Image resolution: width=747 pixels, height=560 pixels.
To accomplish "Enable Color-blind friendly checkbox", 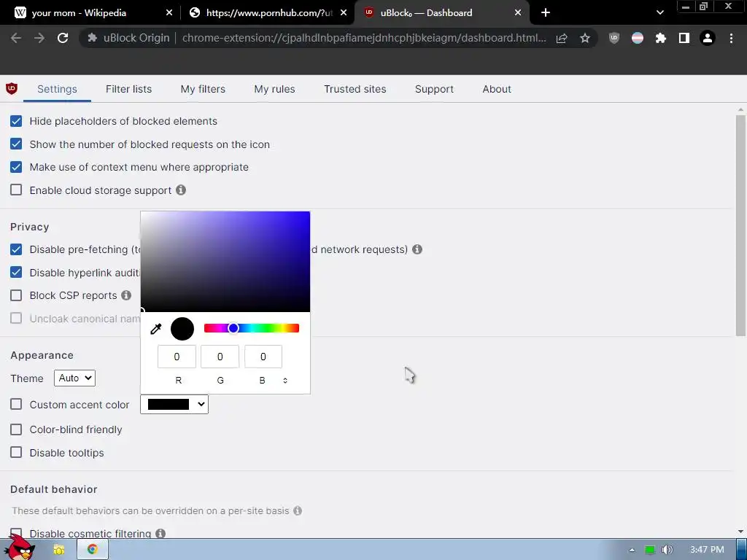I will pos(16,429).
